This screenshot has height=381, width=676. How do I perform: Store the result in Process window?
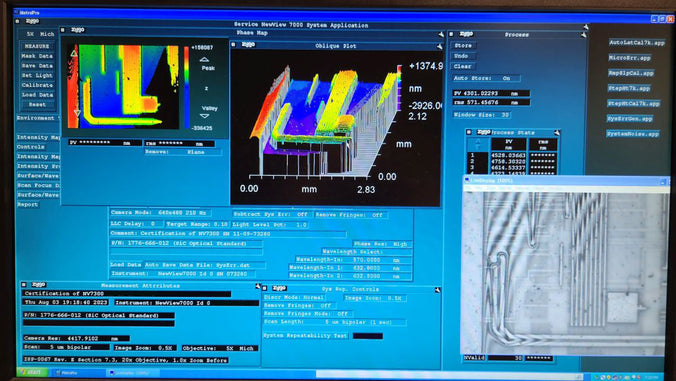[463, 45]
